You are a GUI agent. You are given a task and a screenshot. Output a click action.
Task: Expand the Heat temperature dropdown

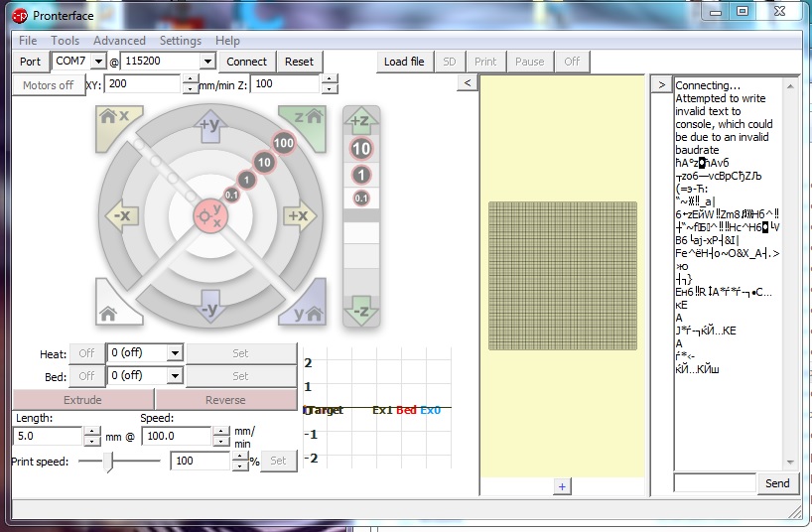175,353
